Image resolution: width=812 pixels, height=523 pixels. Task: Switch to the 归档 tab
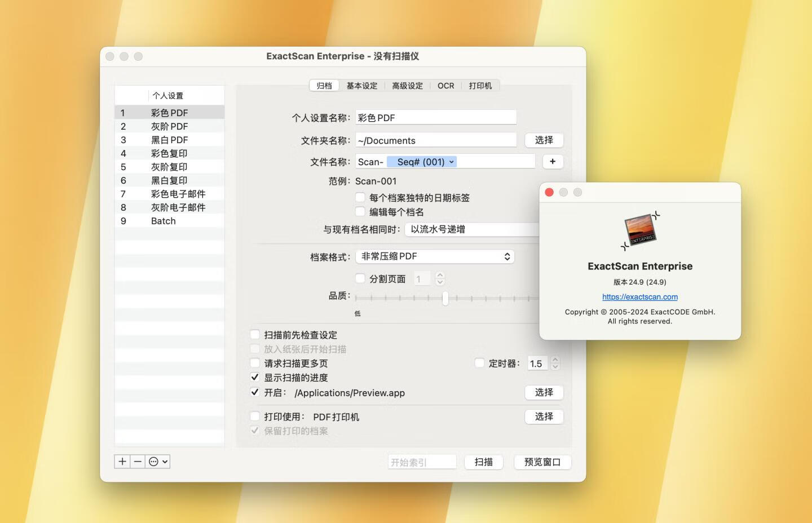coord(324,86)
